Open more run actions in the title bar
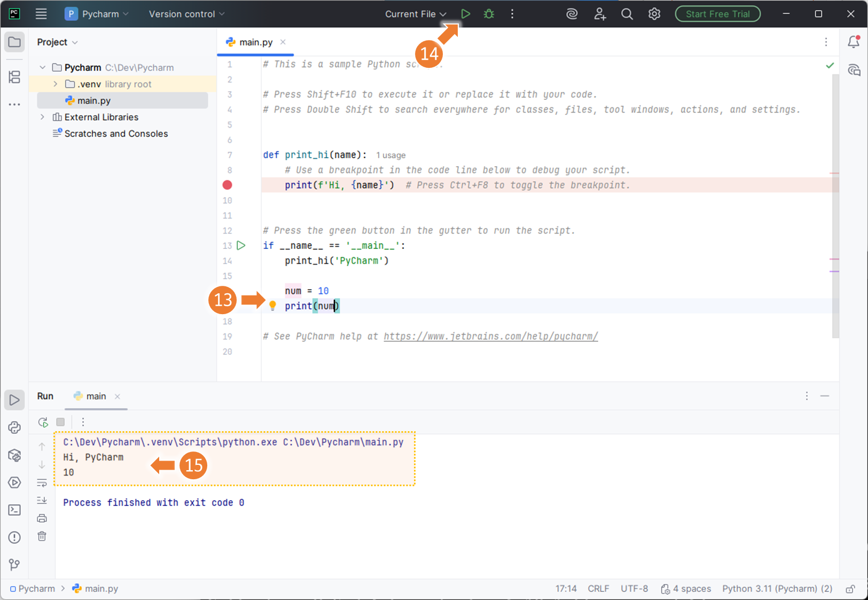 (x=512, y=14)
